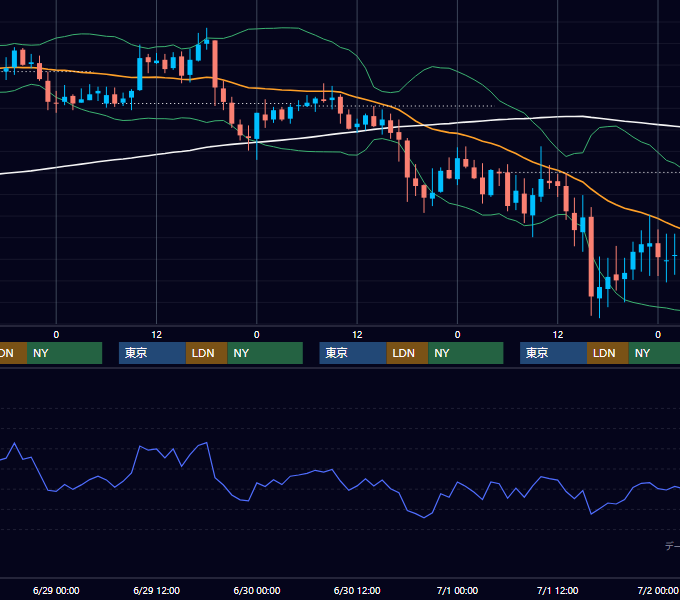This screenshot has width=680, height=600.
Task: Click the 6/30 00:00 date label
Action: [257, 590]
